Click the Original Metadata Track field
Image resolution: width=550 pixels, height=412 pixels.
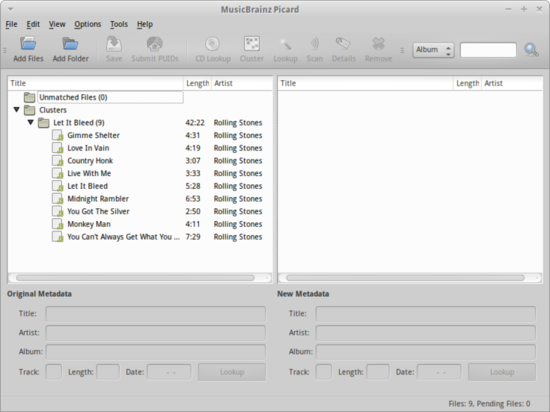click(x=54, y=372)
